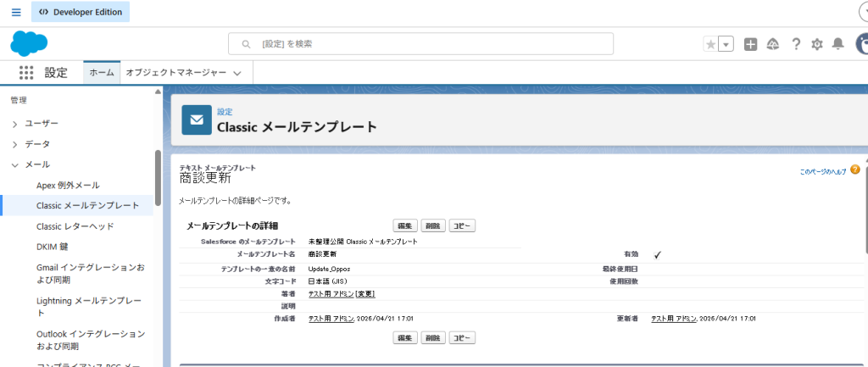Click the help question mark icon
The height and width of the screenshot is (367, 868).
795,44
